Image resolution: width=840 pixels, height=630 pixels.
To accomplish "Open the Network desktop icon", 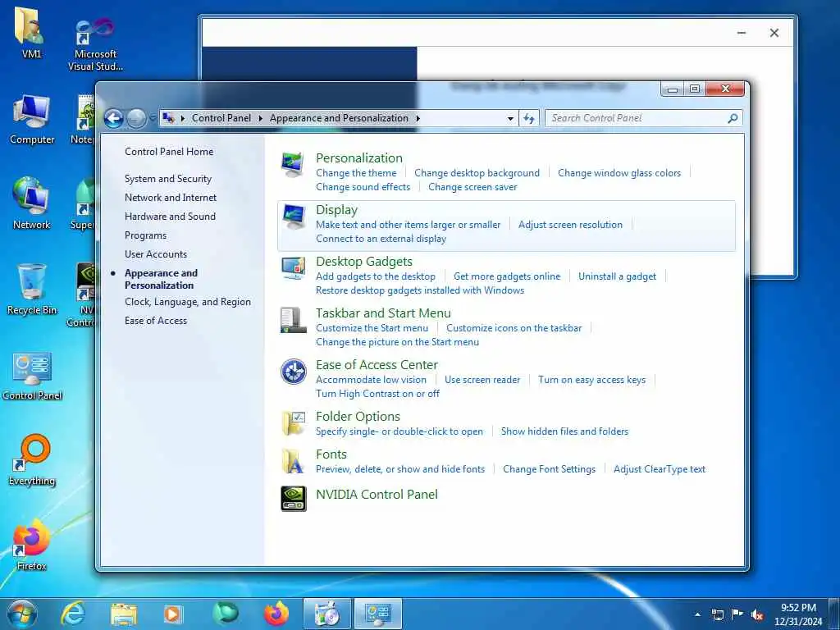I will tap(32, 203).
